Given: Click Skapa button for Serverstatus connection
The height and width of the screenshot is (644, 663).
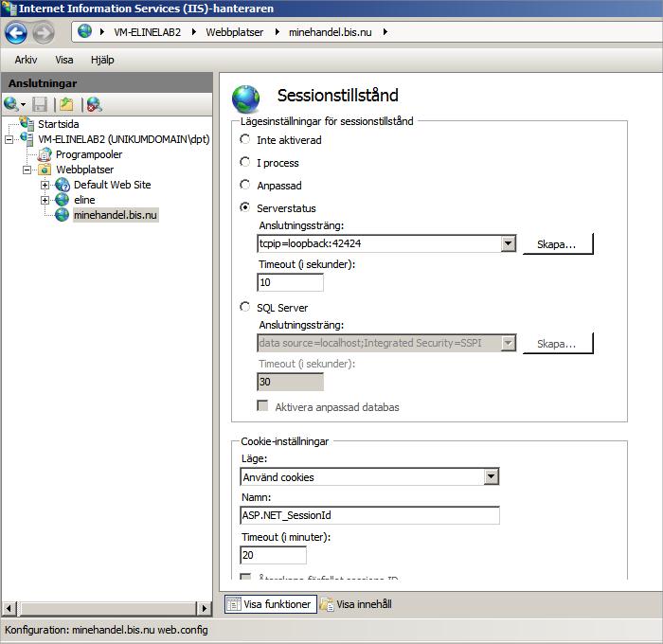Looking at the screenshot, I should [557, 244].
